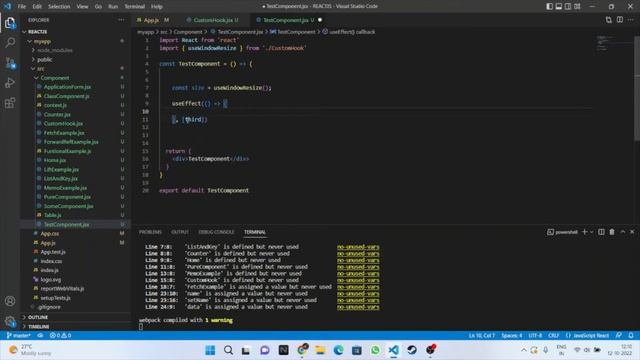Open the File menu
Image resolution: width=640 pixels, height=360 pixels.
coord(22,7)
